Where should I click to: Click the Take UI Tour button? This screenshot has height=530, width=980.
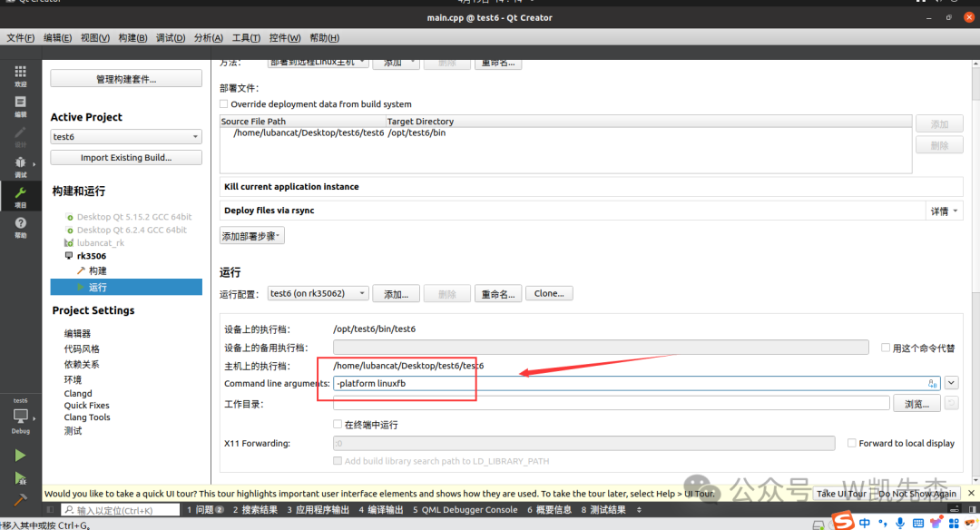[x=841, y=494]
